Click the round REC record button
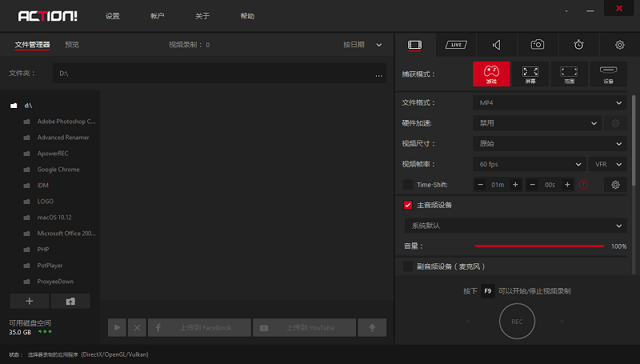Image resolution: width=640 pixels, height=364 pixels. tap(517, 321)
